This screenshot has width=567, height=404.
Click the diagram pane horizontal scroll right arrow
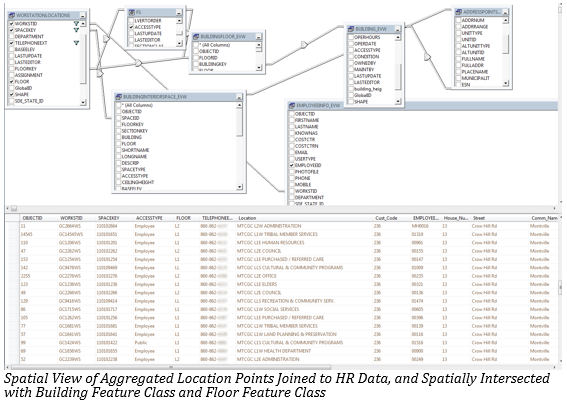point(554,208)
